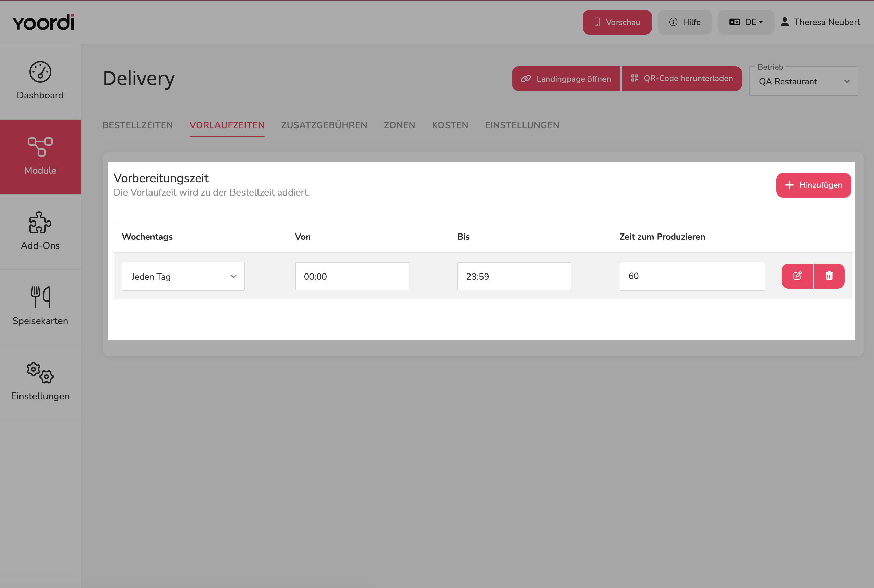Click the Vorschau button
This screenshot has height=588, width=874.
click(617, 22)
